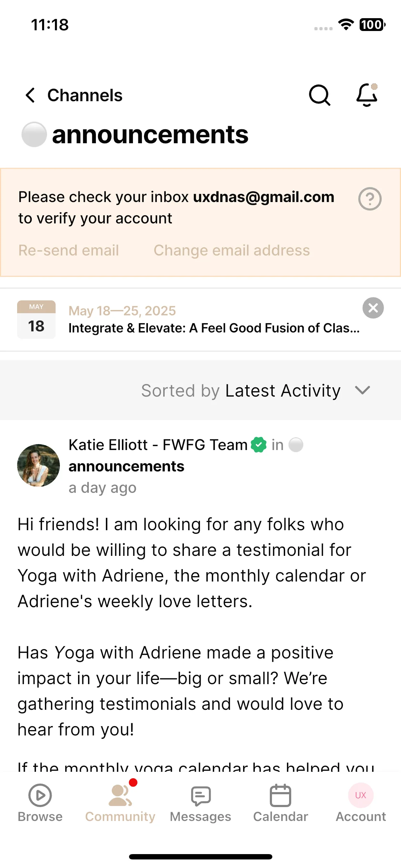Image resolution: width=401 pixels, height=868 pixels.
Task: Open the Integrate & Elevate event title
Action: click(x=214, y=328)
